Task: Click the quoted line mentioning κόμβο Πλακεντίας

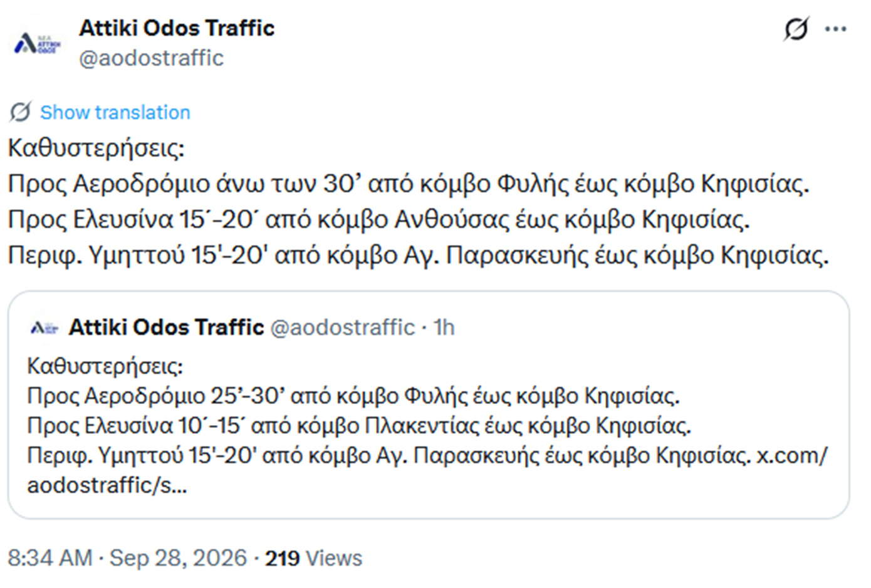Action: pos(359,426)
